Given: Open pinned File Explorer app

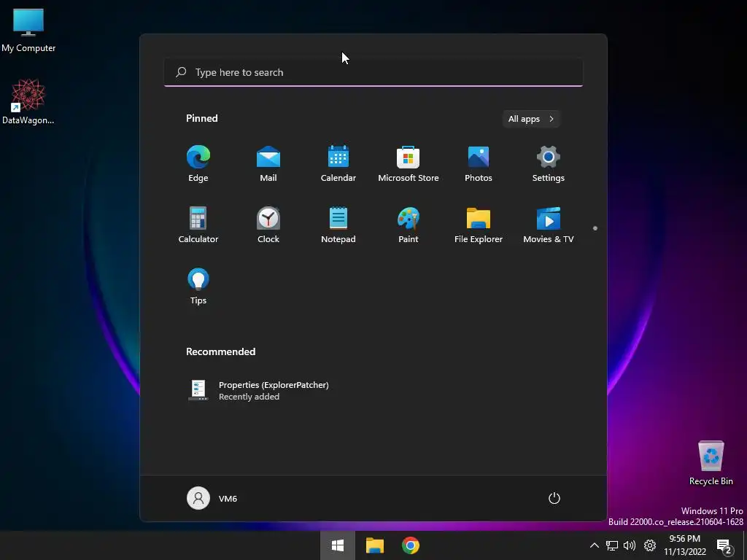Looking at the screenshot, I should [479, 225].
